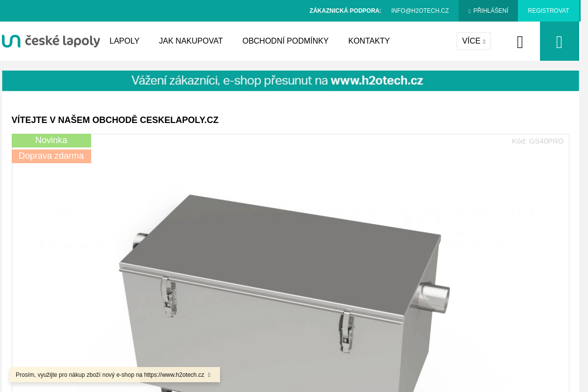Click the notification text about new e-shop

[x=110, y=375]
